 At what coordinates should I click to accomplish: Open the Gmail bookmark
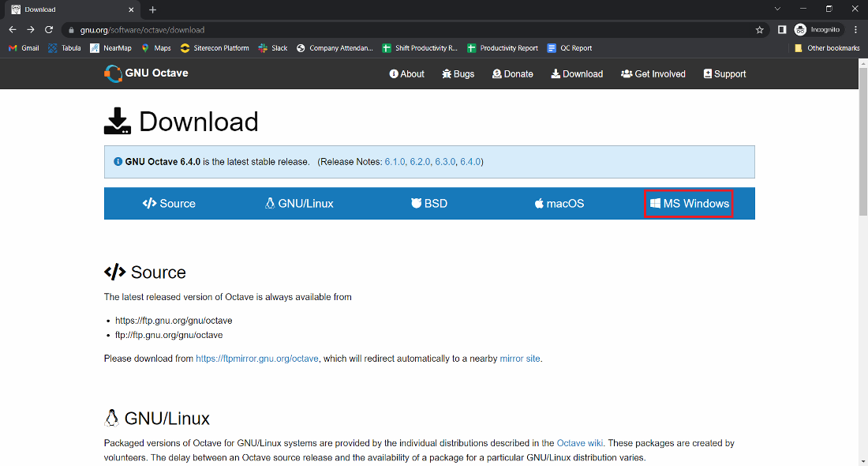[x=24, y=48]
